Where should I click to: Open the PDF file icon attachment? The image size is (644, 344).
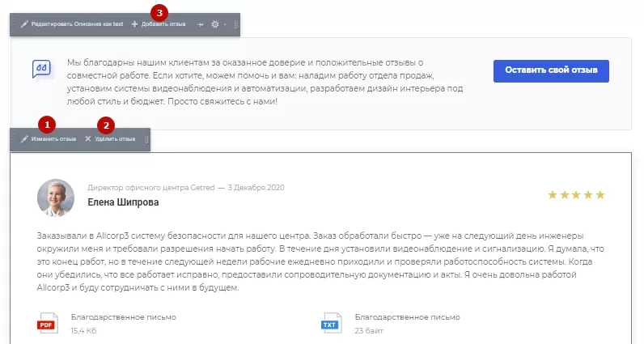click(48, 323)
